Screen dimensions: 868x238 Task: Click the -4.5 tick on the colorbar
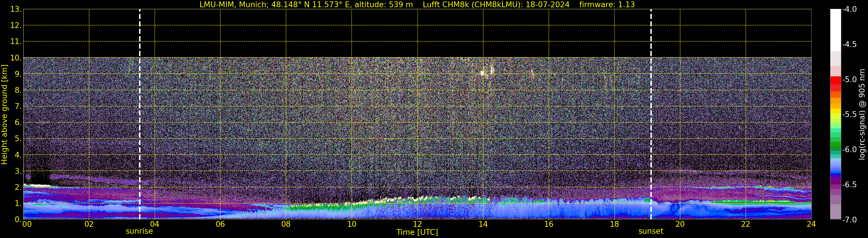(850, 44)
